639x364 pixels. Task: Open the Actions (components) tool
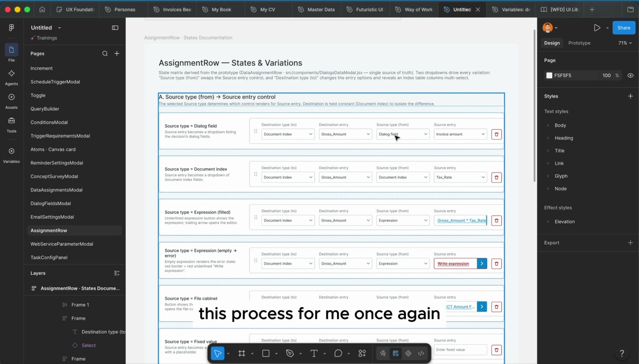pos(362,354)
